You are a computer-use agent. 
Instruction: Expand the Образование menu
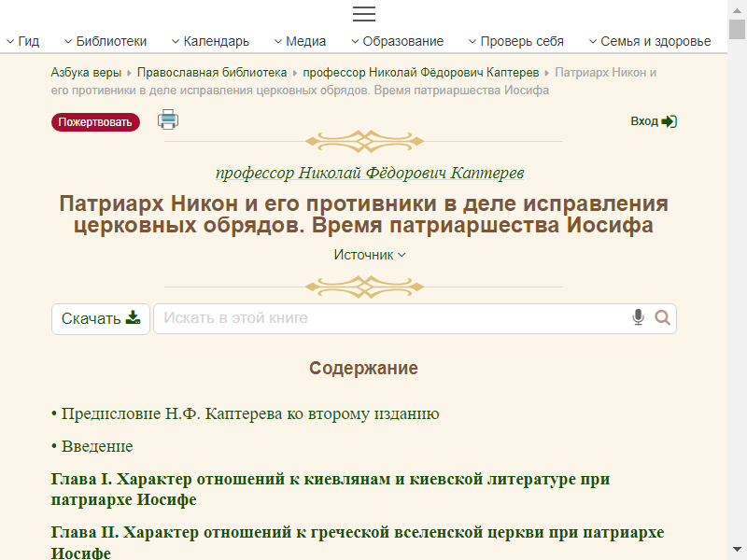coord(398,41)
